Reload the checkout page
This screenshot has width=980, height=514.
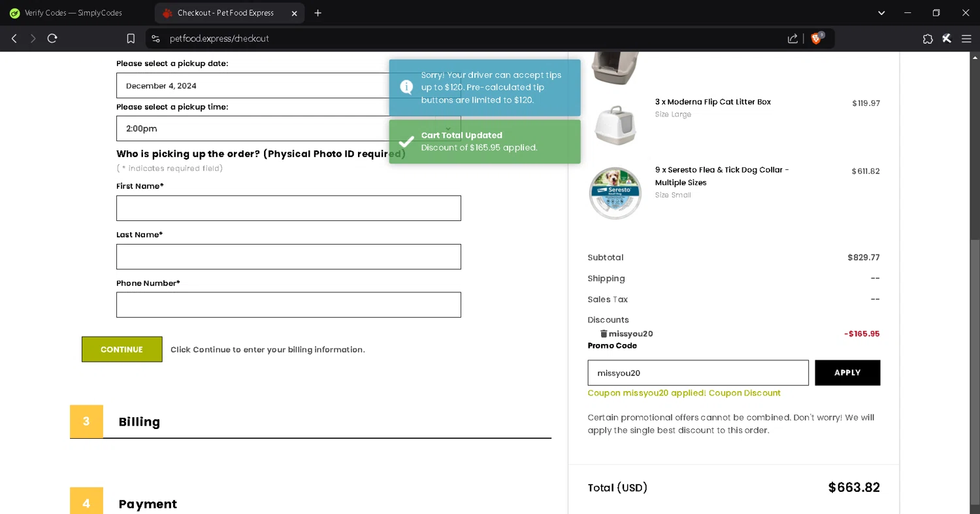52,39
